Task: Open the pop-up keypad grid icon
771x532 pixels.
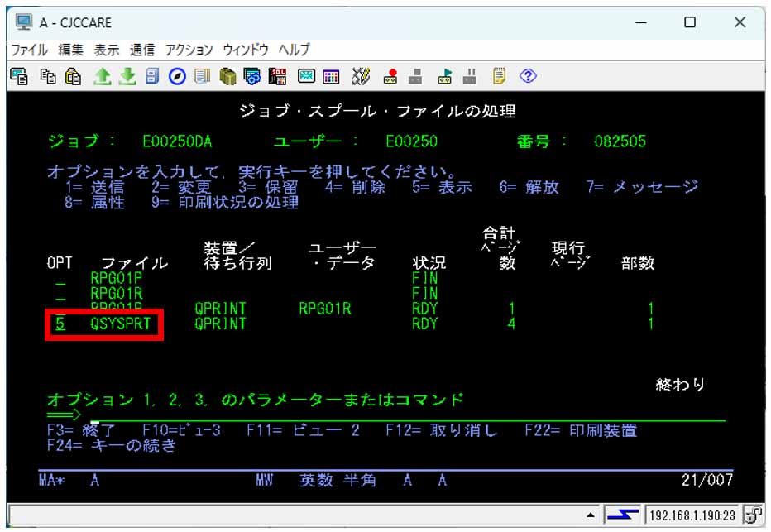Action: [331, 76]
